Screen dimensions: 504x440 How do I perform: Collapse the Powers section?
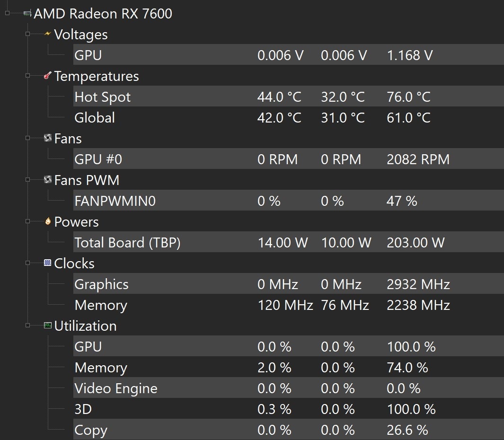click(27, 221)
